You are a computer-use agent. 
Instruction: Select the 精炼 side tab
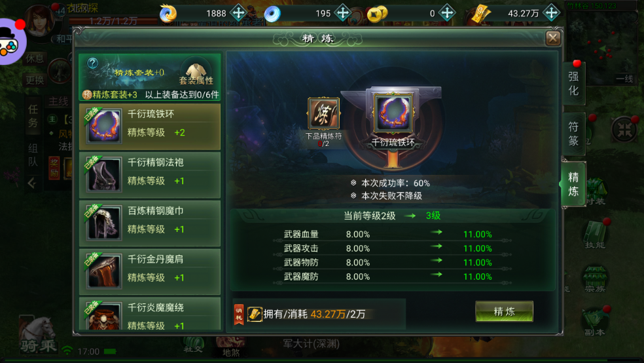click(573, 184)
